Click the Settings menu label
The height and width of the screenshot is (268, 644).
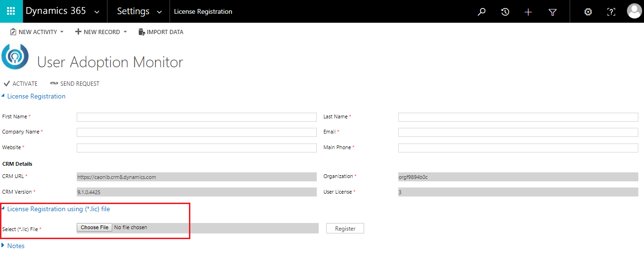point(133,11)
